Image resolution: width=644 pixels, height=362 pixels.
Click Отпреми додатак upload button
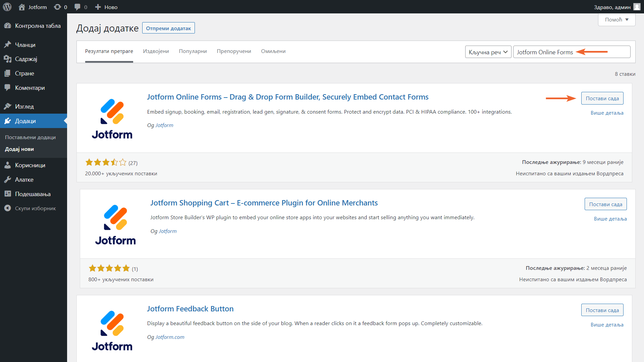(168, 28)
